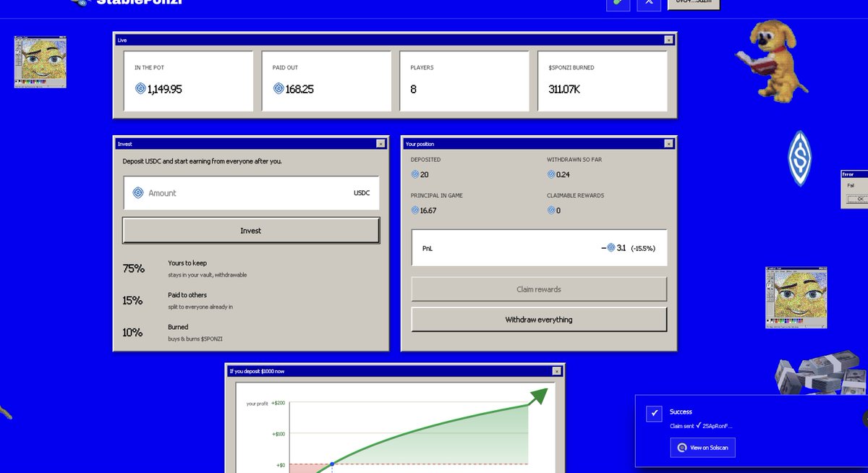Click the coin icon next to Deposited 20

click(415, 174)
